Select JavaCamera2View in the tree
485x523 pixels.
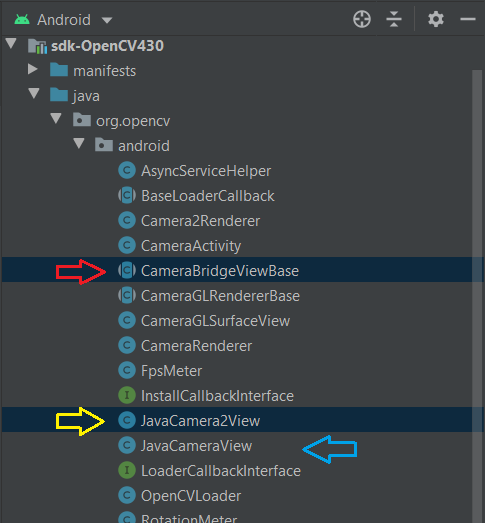[x=200, y=421]
